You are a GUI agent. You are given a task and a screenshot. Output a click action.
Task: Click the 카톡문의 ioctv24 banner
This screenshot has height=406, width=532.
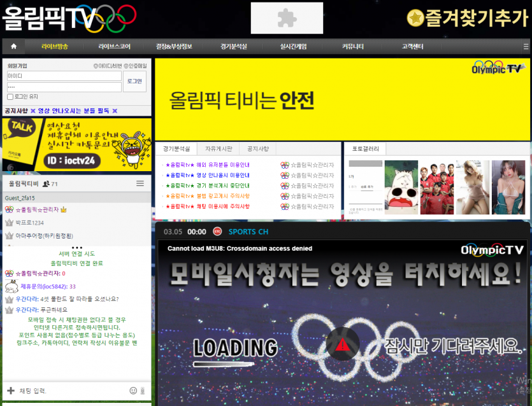[77, 144]
